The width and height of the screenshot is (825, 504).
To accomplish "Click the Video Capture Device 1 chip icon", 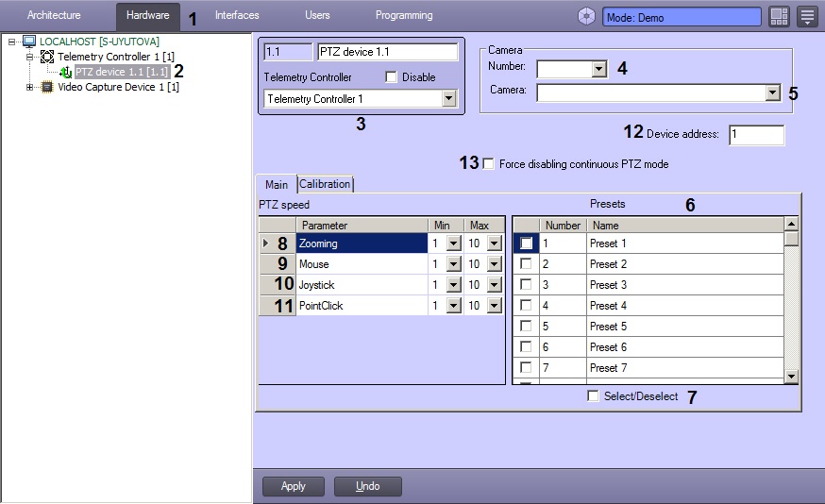I will tap(47, 87).
